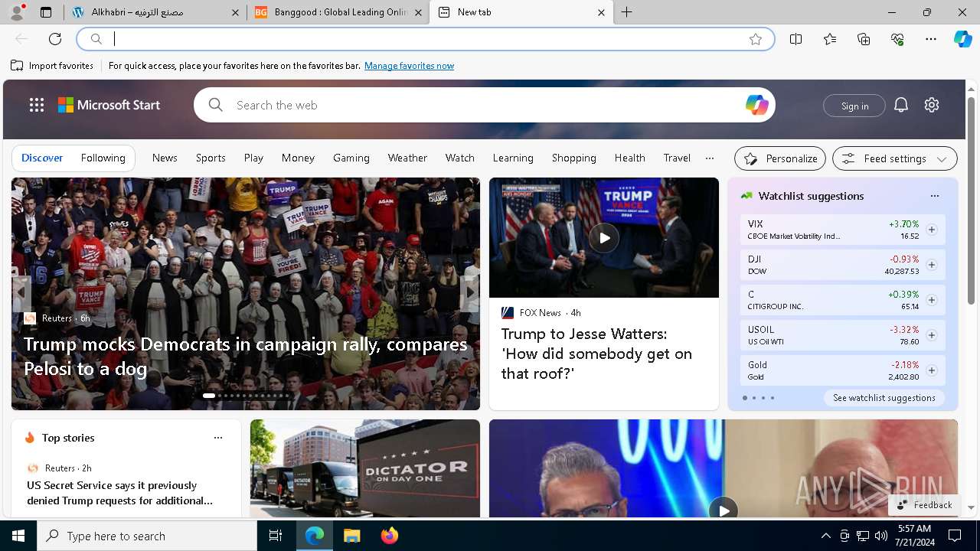The height and width of the screenshot is (551, 980).
Task: Open the tab actions menu icon
Action: click(46, 12)
